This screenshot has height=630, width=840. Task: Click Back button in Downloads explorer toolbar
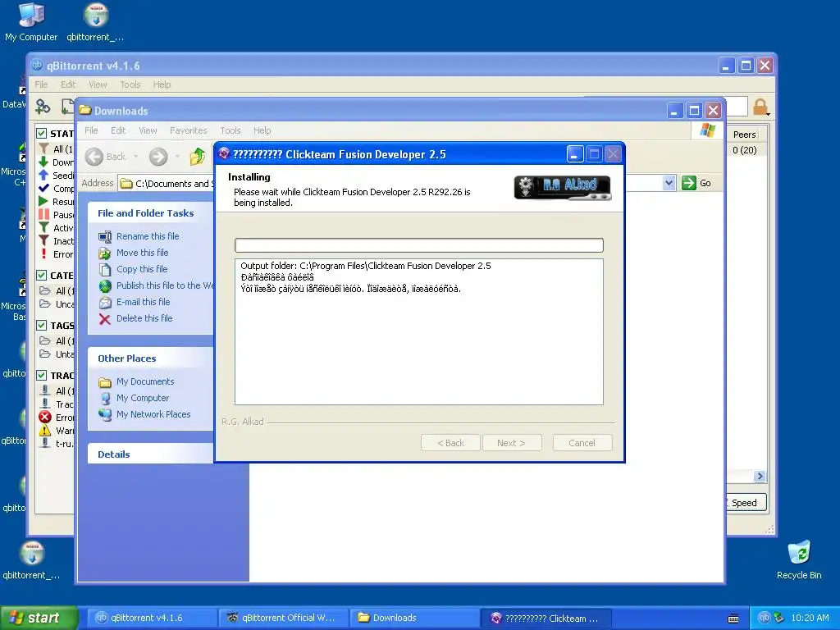[106, 157]
